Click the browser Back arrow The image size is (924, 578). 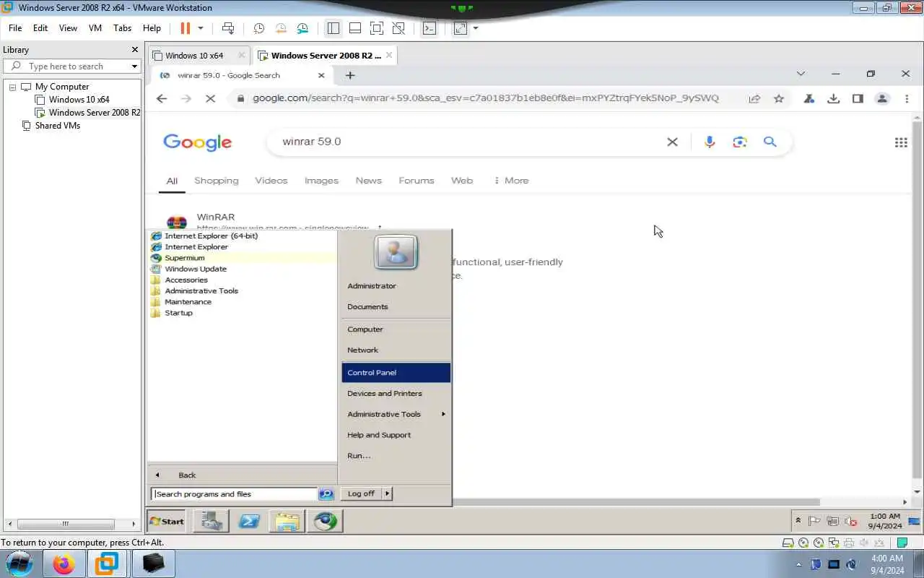point(162,98)
